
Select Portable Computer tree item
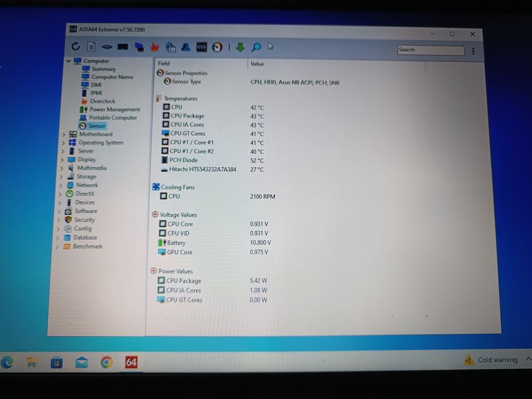click(x=108, y=117)
